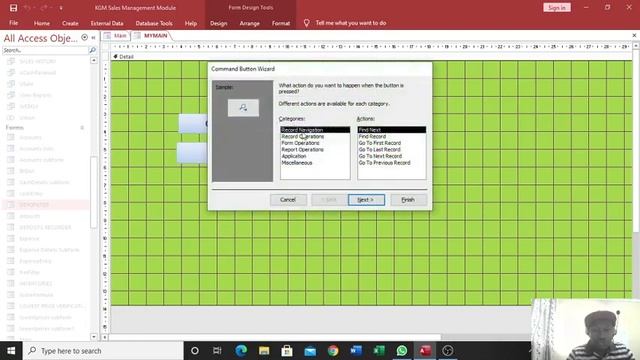Image resolution: width=640 pixels, height=360 pixels.
Task: Click Finish in the wizard
Action: click(408, 200)
